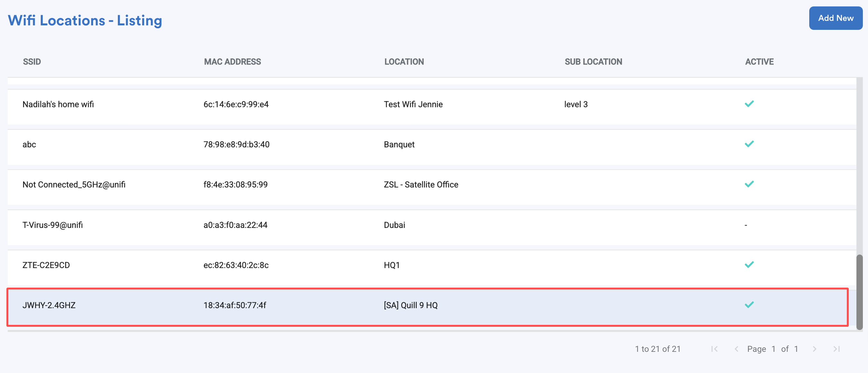Click next page arrow icon
Screen dimensions: 868x373
(814, 349)
